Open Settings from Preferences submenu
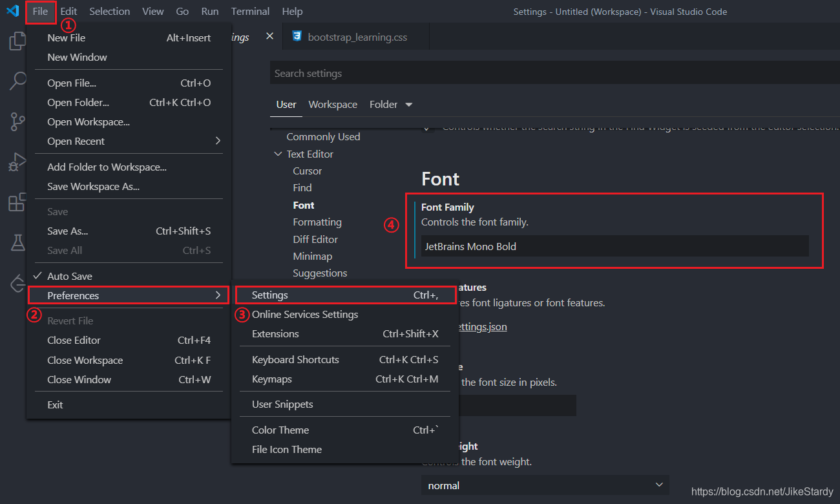This screenshot has height=504, width=840. [345, 295]
